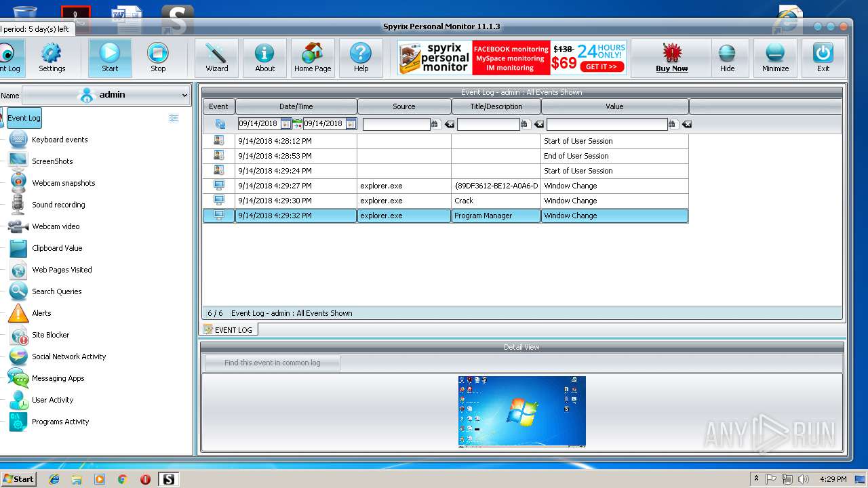
Task: Open Webcam video category
Action: pyautogui.click(x=56, y=226)
